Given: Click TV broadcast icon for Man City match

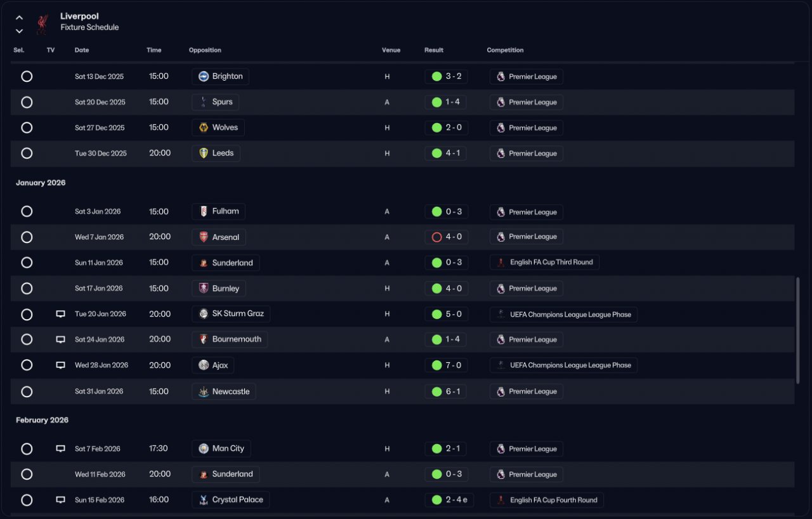Looking at the screenshot, I should [61, 449].
